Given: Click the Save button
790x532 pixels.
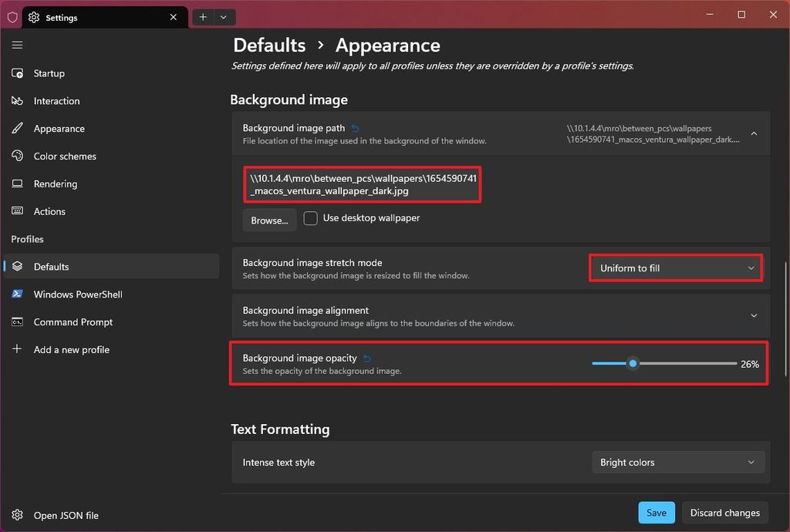Looking at the screenshot, I should click(x=656, y=512).
